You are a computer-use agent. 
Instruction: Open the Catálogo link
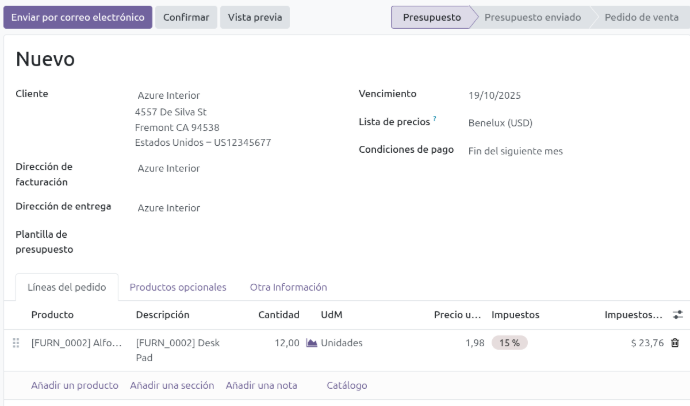(346, 385)
